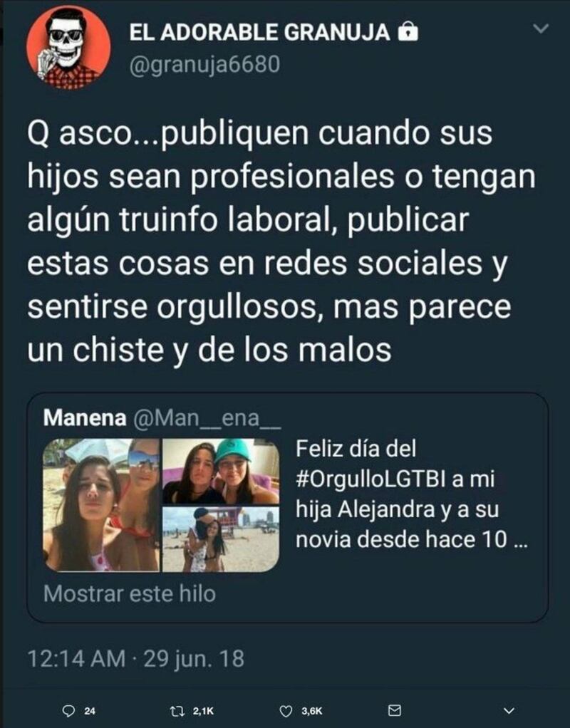
Task: Click the 12:14 AM 29 jun. 18 timestamp
Action: coord(136,658)
